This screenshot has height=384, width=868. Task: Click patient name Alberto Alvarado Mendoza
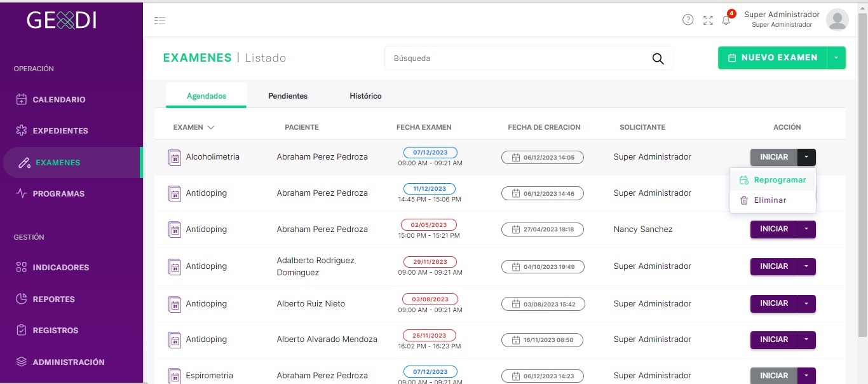(x=327, y=339)
